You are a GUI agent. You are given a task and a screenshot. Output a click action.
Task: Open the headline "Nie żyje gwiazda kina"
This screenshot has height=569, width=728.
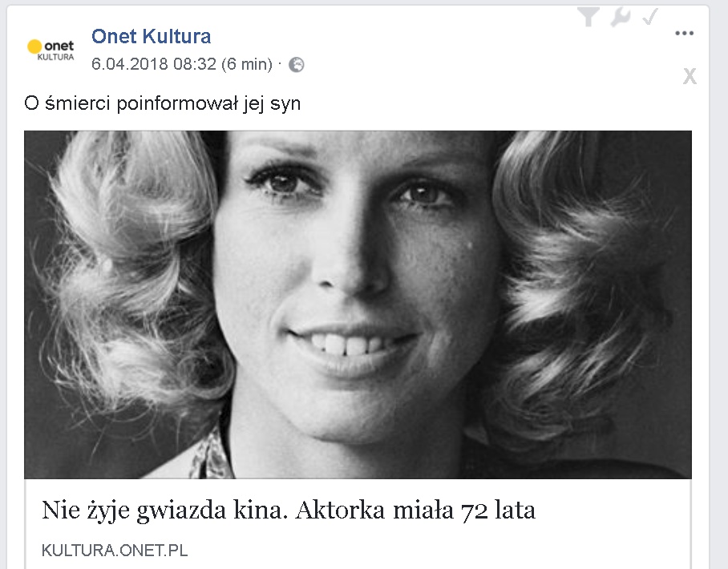click(x=165, y=510)
